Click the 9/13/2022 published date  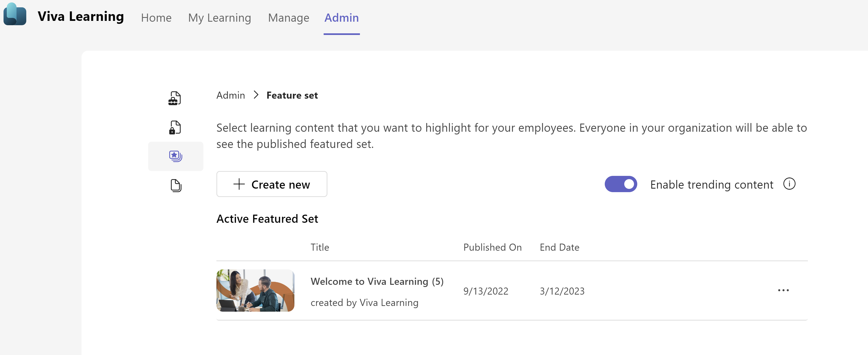tap(486, 291)
